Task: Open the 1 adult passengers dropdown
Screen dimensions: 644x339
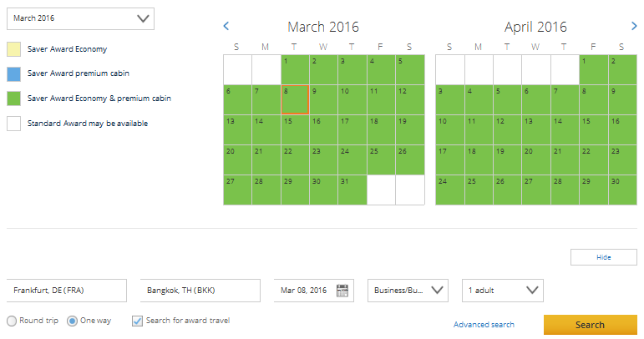Action: click(502, 291)
